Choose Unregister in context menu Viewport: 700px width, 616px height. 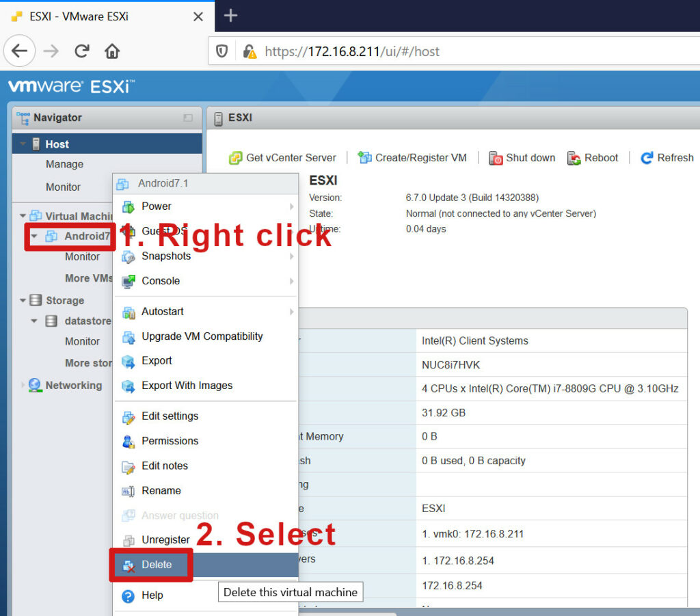coord(206,540)
